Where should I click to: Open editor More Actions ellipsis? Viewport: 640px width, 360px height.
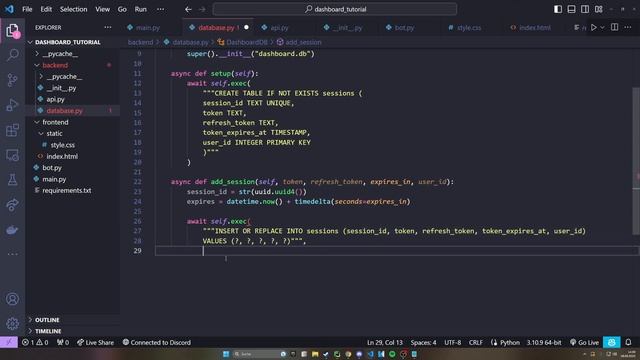627,27
